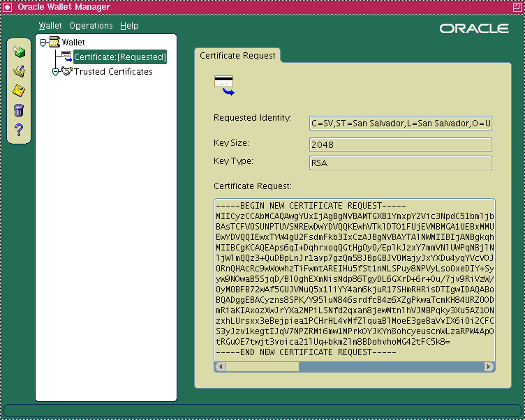Open the Operations menu
Image resolution: width=525 pixels, height=420 pixels.
click(x=91, y=26)
